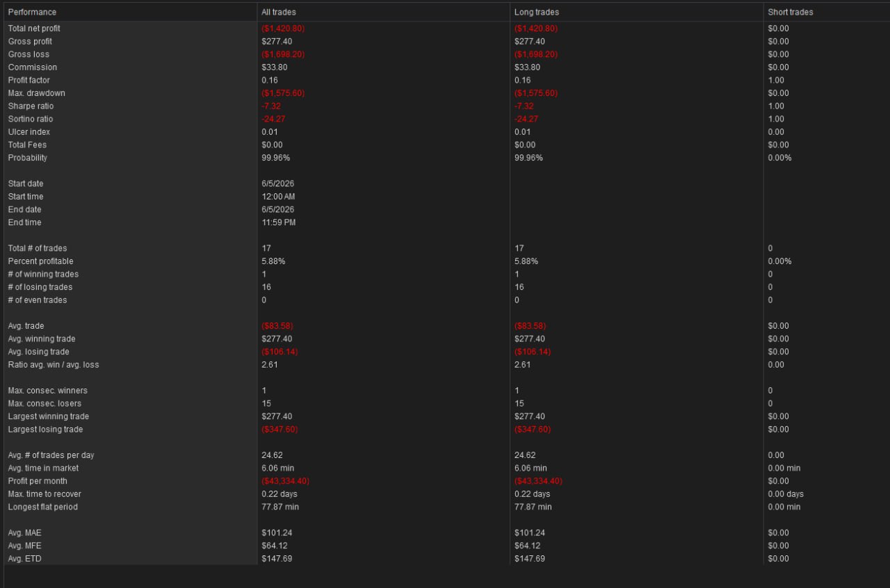Viewport: 890px width, 588px height.
Task: Select the 'Start date' row label
Action: tap(26, 183)
